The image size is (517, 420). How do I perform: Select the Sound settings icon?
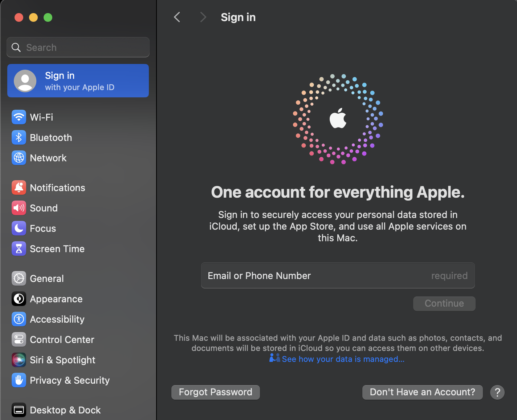(x=19, y=208)
